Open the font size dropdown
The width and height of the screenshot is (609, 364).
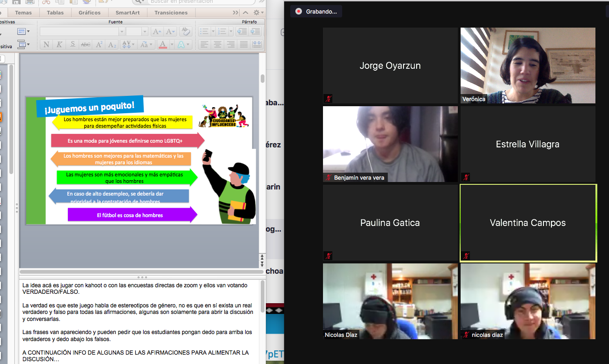pyautogui.click(x=145, y=32)
